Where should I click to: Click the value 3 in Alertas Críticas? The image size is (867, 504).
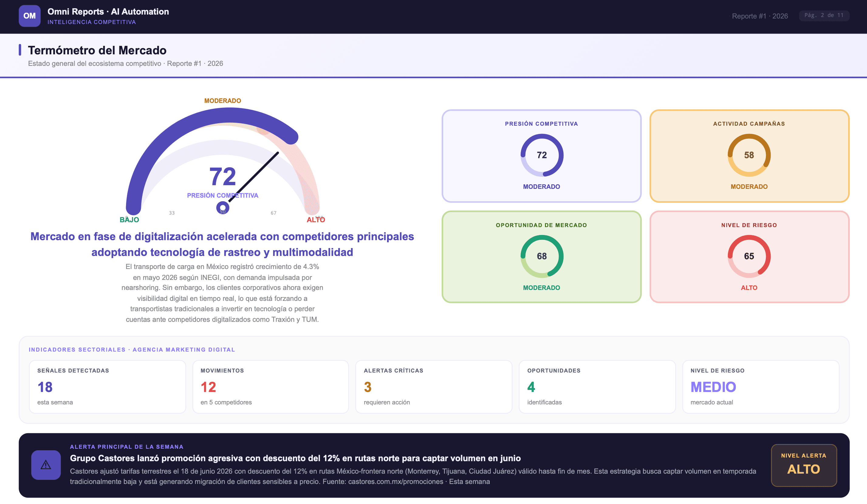(368, 387)
